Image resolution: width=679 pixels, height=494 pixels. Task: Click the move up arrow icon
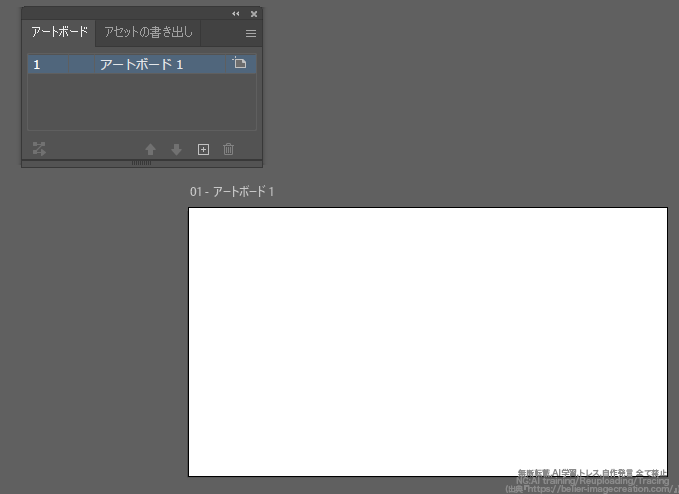click(x=150, y=149)
